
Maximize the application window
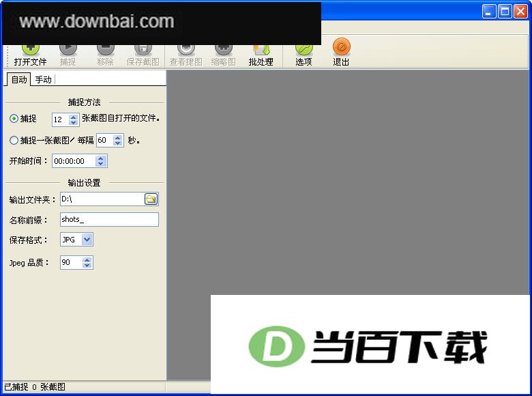(x=505, y=12)
